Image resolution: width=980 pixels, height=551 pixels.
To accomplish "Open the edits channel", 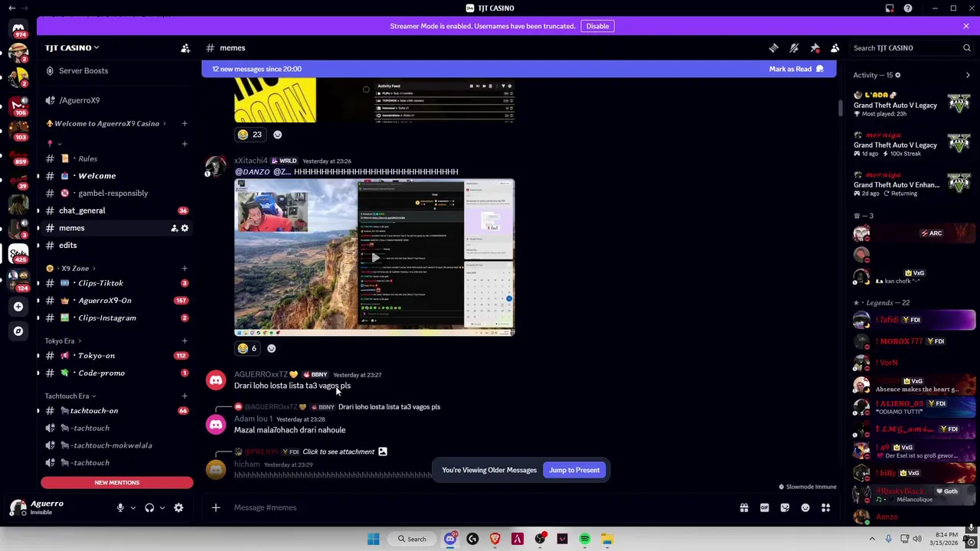I will pos(116,245).
